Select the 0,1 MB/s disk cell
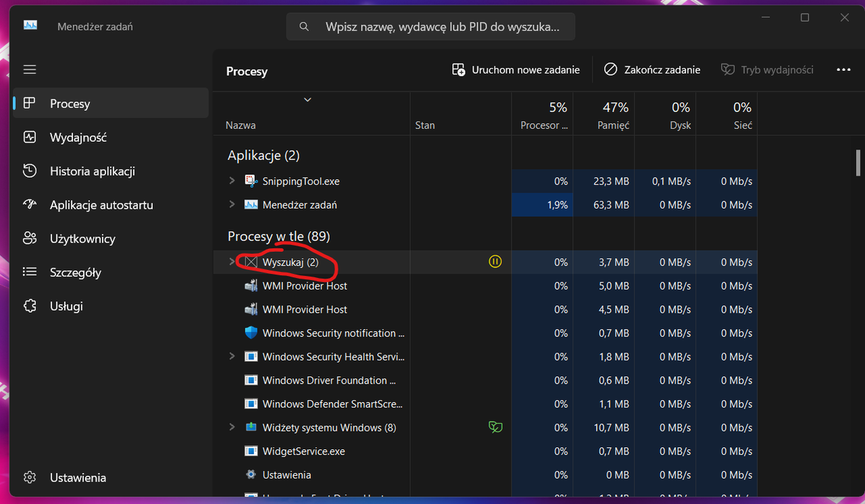The height and width of the screenshot is (504, 865). [666, 181]
